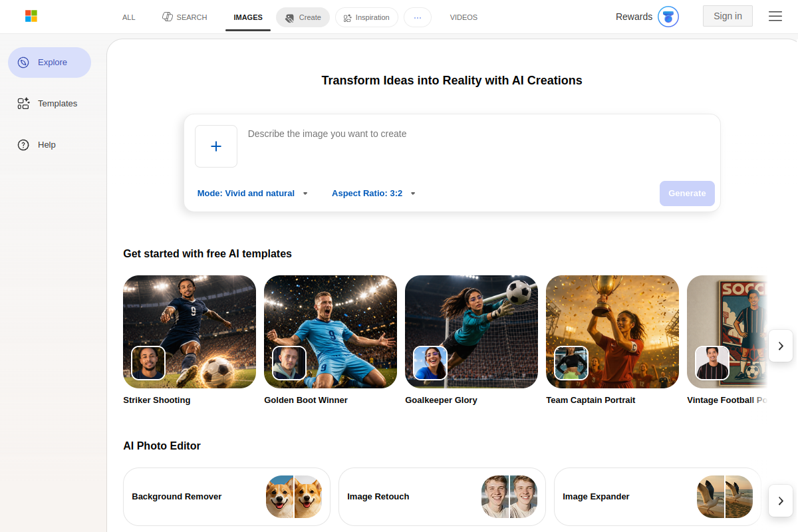
Task: Switch to the VIDEOS tab
Action: (464, 17)
